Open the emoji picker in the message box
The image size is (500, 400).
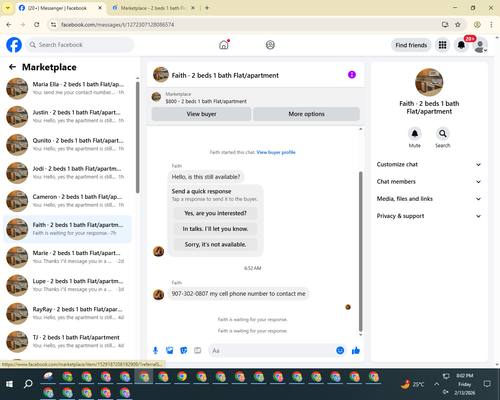coord(340,350)
